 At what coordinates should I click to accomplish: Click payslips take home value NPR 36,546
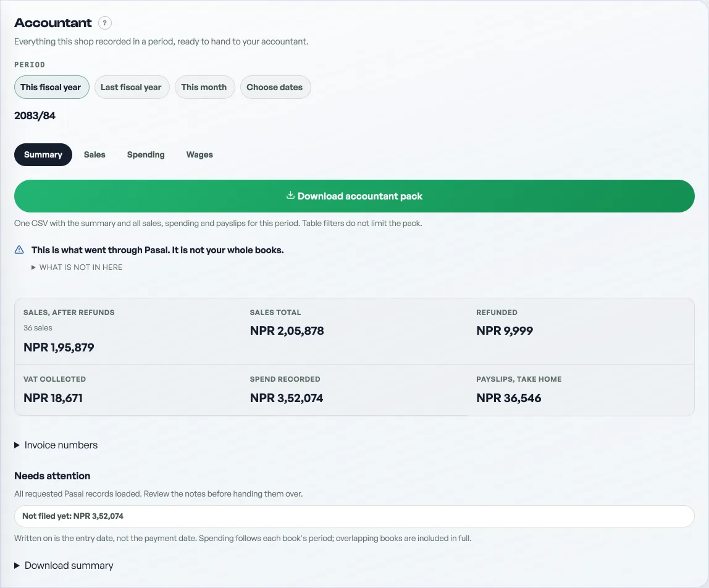point(509,398)
